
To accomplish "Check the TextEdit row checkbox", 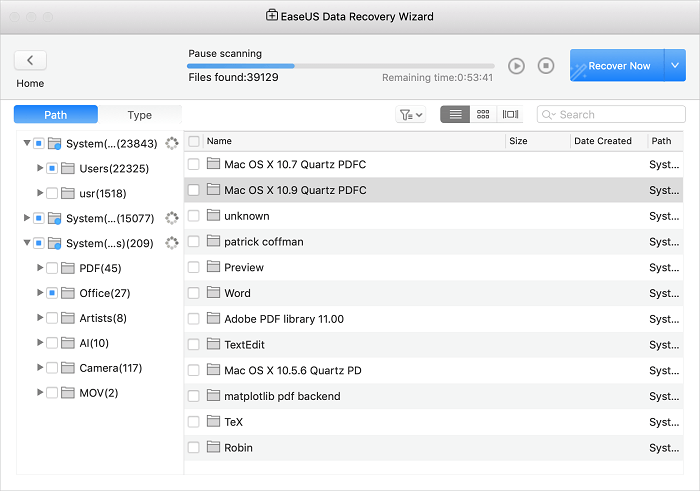I will (x=194, y=345).
